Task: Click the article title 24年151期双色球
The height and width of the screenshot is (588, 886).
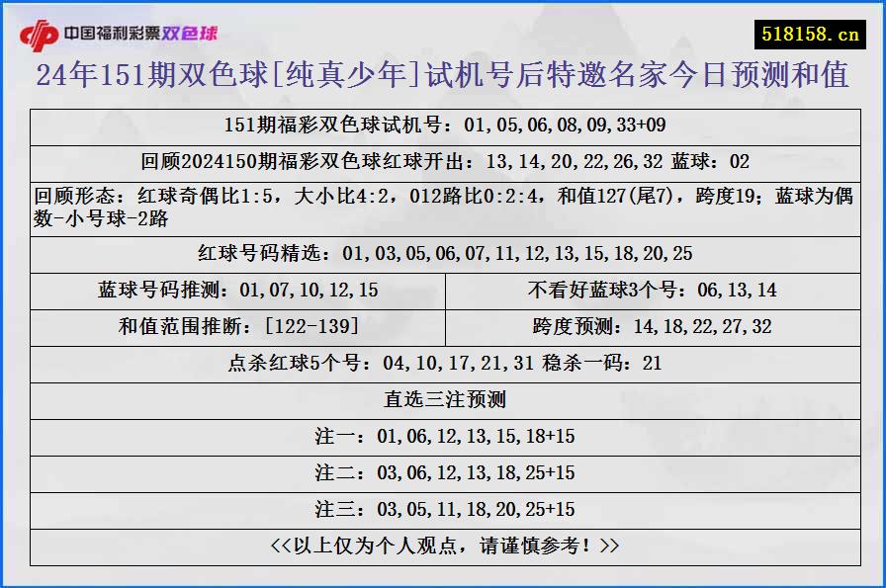Action: pos(443,76)
